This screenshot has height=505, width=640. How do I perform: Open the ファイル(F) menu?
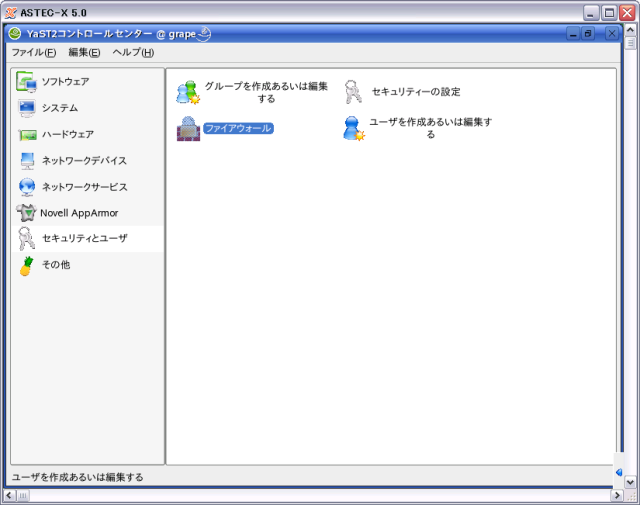(33, 52)
